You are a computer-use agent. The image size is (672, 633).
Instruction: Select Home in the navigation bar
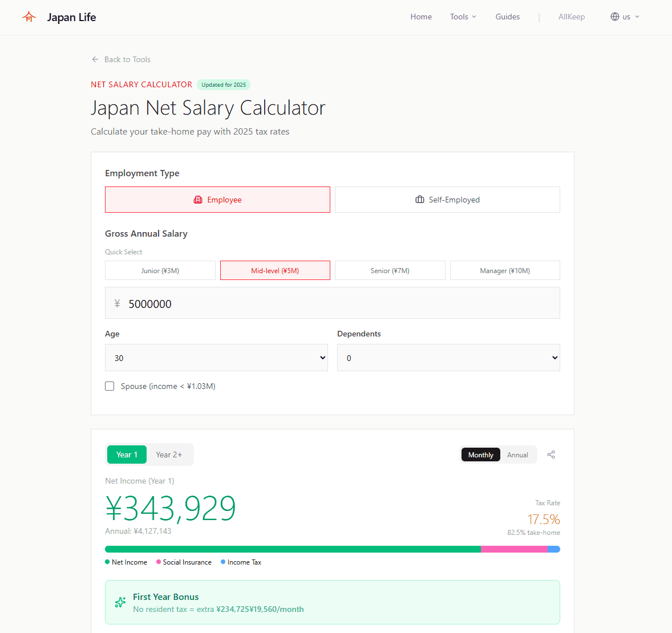point(421,17)
